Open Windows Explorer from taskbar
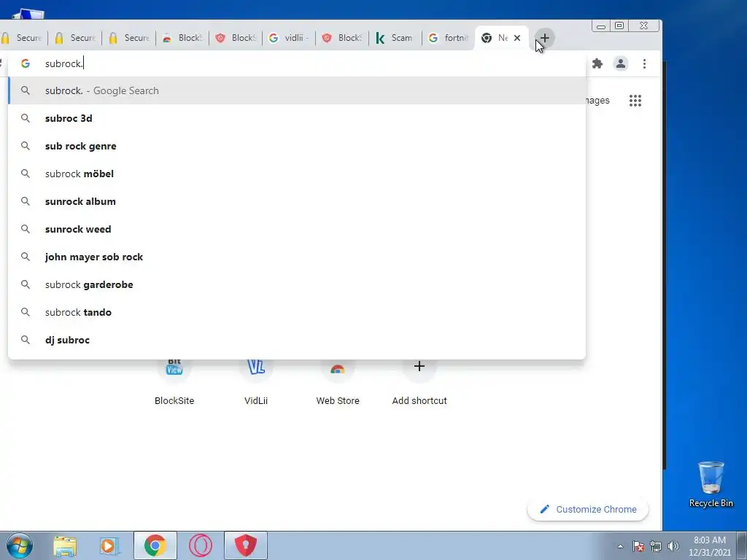Image resolution: width=747 pixels, height=560 pixels. click(65, 545)
